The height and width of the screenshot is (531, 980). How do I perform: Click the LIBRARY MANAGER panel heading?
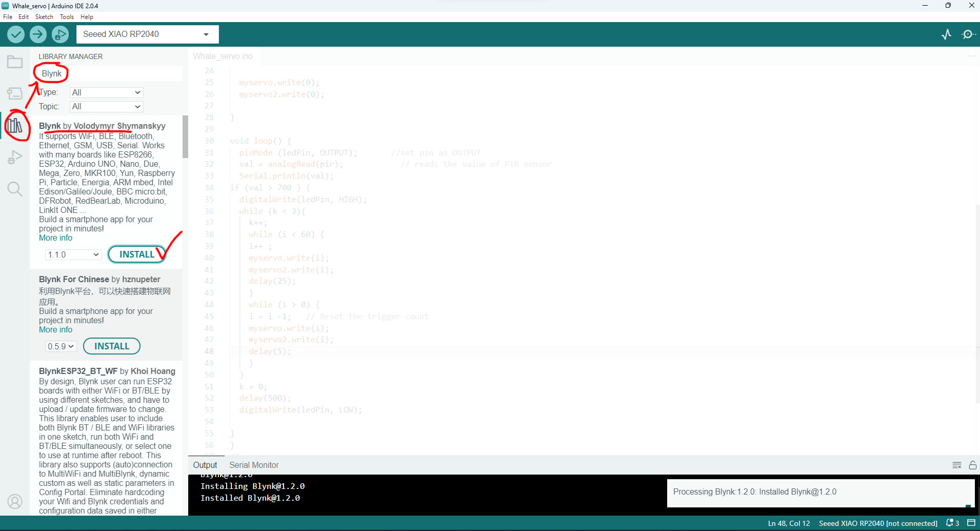pos(71,56)
